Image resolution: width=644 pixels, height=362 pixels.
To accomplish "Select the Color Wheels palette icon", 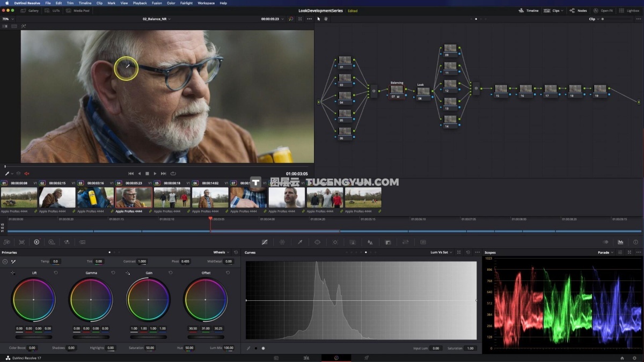I will [36, 242].
